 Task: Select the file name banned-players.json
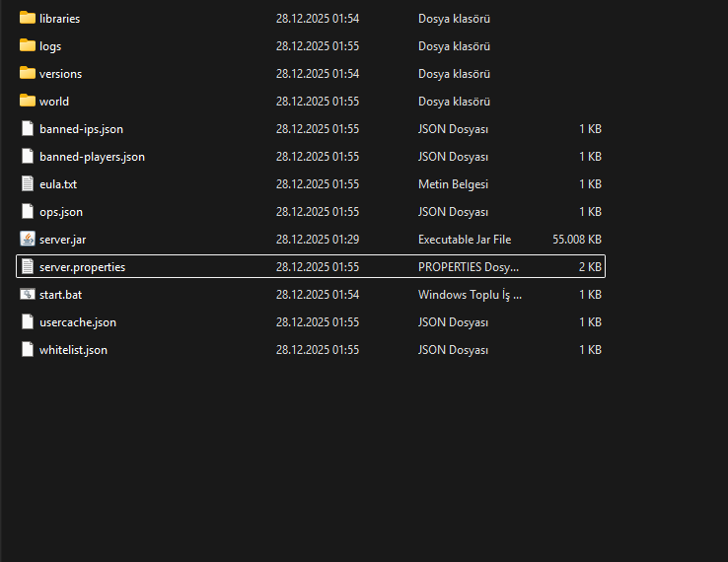click(92, 157)
